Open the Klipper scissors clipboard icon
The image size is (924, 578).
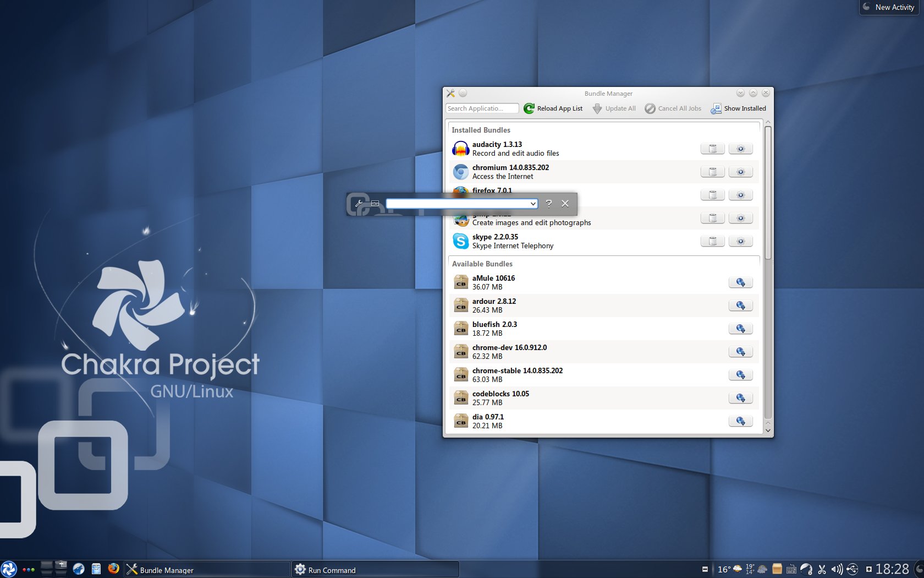822,570
